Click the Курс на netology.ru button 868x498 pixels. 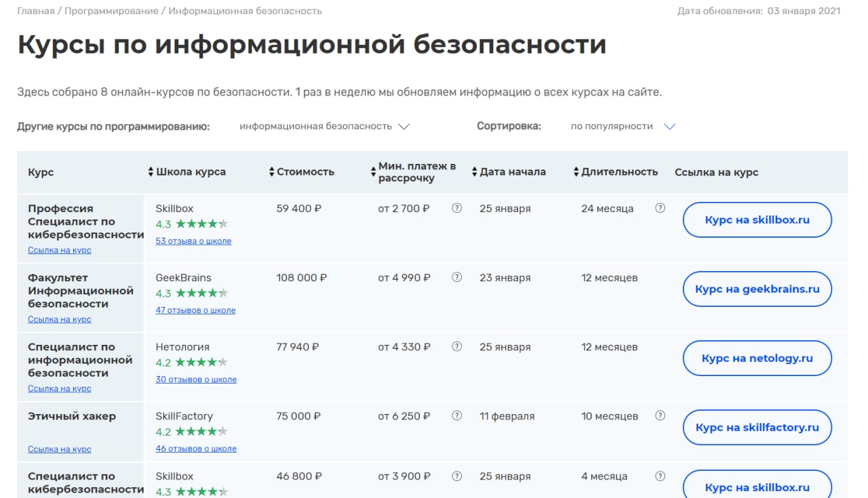pos(757,358)
